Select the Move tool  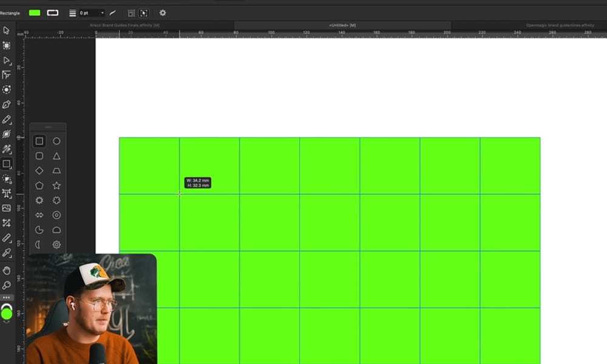click(7, 29)
